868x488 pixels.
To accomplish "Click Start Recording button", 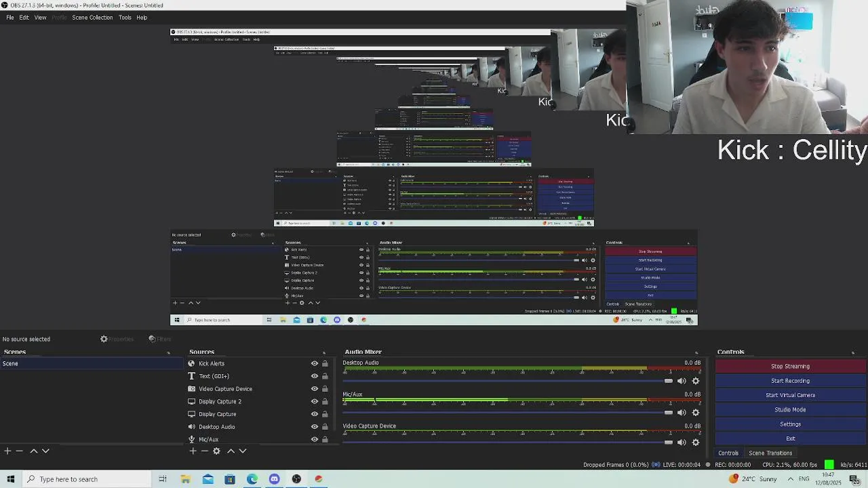I will click(790, 381).
